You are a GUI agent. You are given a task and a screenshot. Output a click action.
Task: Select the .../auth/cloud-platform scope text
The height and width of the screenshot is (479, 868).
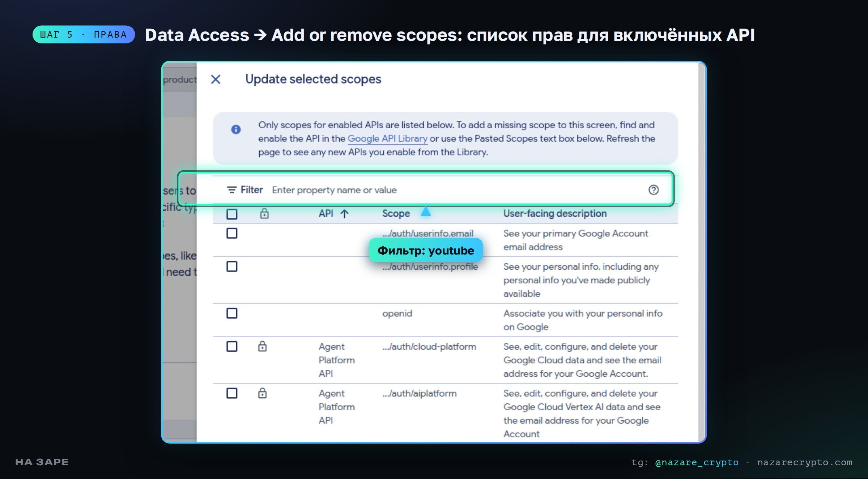coord(429,346)
